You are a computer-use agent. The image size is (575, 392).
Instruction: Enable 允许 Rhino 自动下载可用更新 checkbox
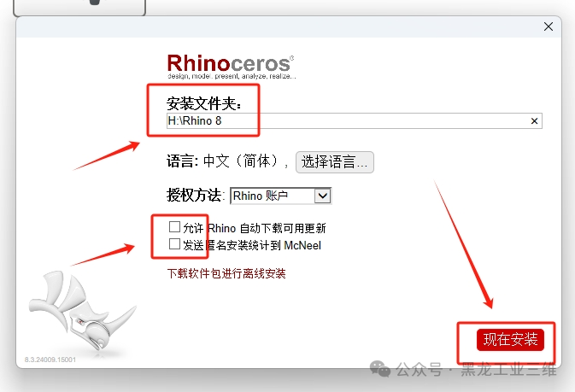tap(174, 227)
